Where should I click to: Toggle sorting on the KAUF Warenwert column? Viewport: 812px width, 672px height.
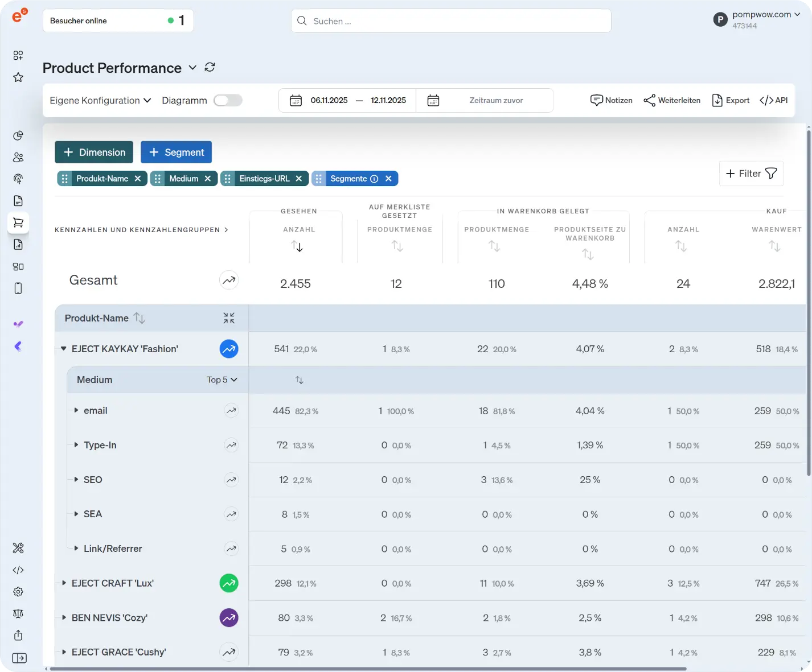(x=774, y=246)
